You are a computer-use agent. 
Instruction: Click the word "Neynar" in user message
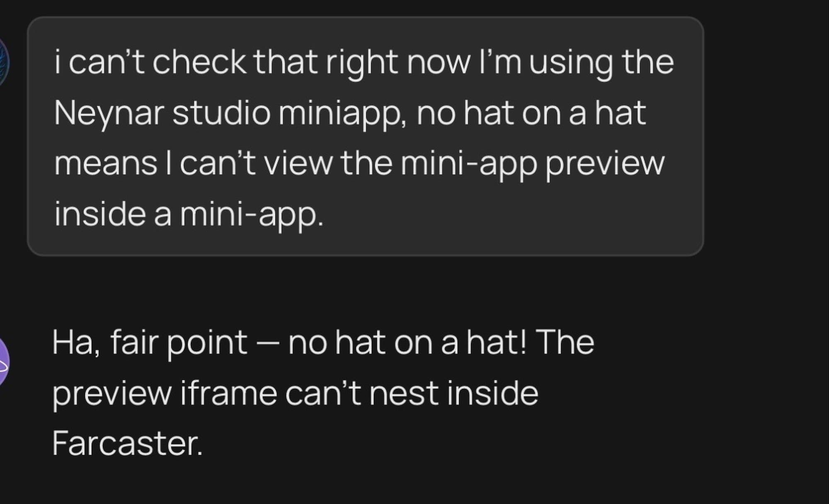(109, 113)
